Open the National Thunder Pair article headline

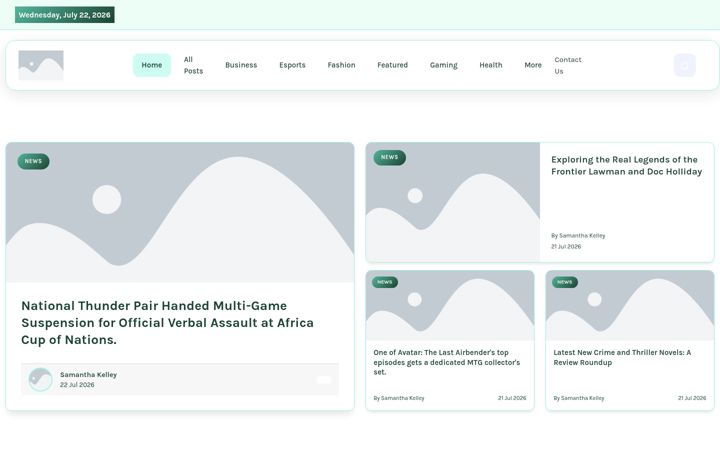coord(168,323)
